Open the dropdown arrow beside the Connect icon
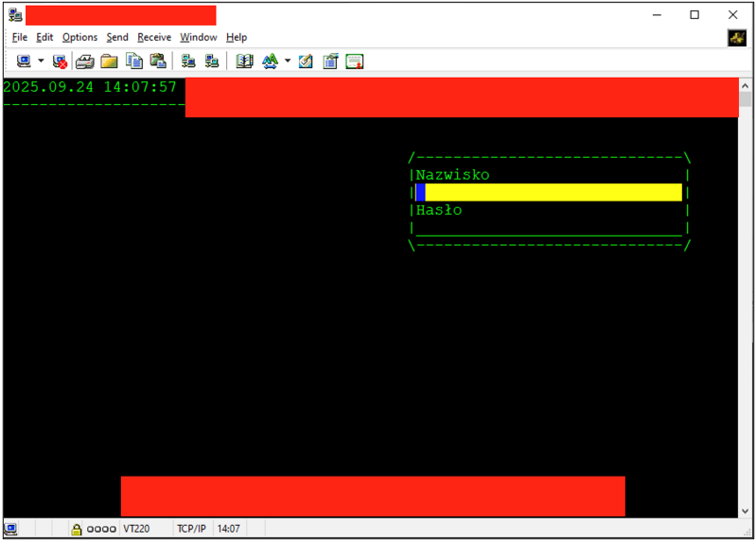 [41, 61]
